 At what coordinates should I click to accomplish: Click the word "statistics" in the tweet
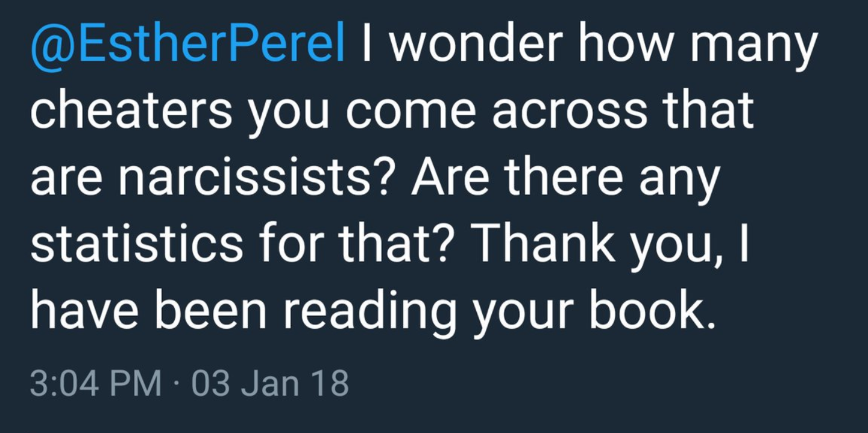136,246
